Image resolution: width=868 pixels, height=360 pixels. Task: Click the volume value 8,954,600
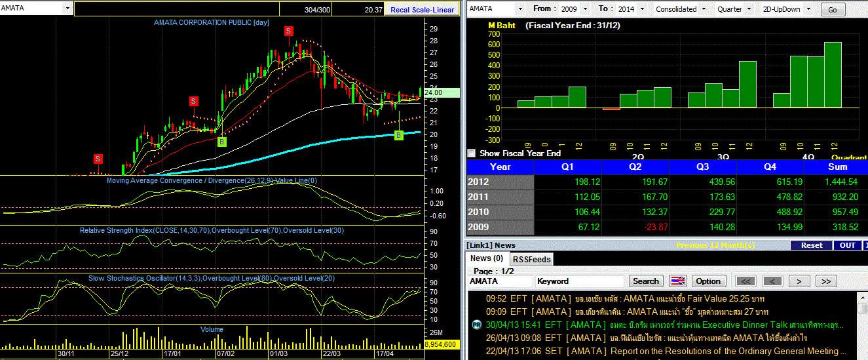pyautogui.click(x=442, y=344)
